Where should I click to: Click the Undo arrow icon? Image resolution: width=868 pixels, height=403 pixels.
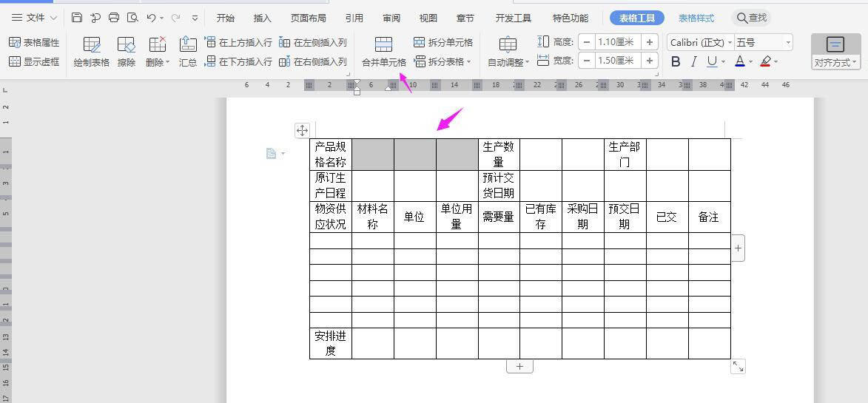(x=151, y=18)
